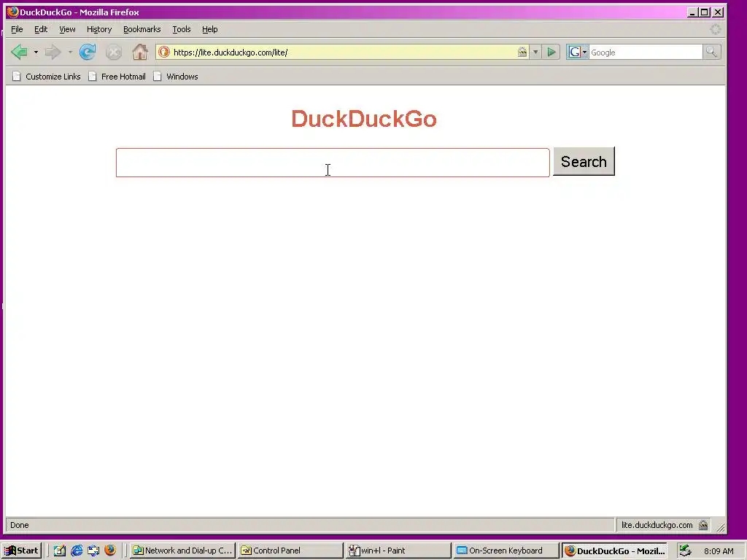747x560 pixels.
Task: Open the Back history dropdown arrow
Action: click(36, 52)
